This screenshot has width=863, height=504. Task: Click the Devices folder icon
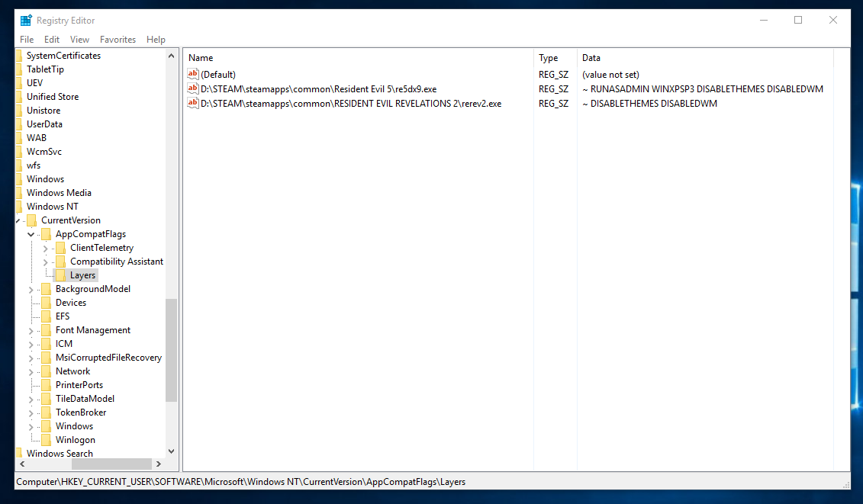47,303
